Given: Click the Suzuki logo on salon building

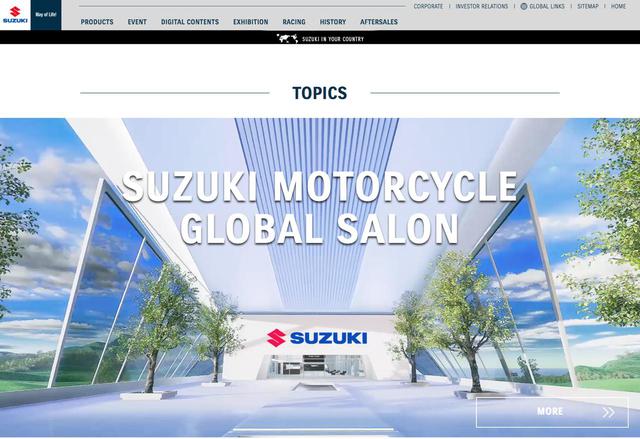Looking at the screenshot, I should (x=317, y=338).
